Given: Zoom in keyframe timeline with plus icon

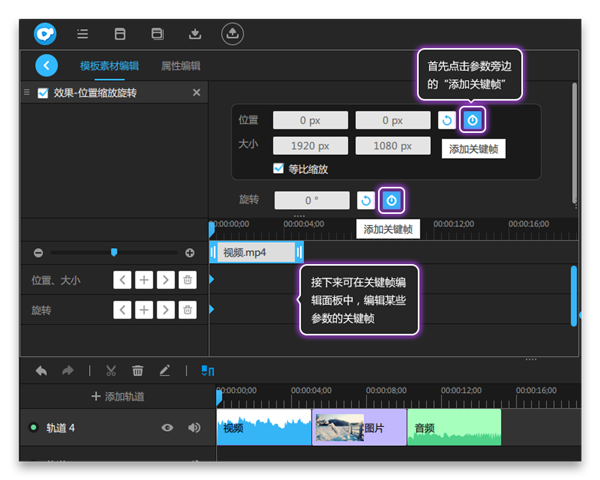Looking at the screenshot, I should pos(190,253).
